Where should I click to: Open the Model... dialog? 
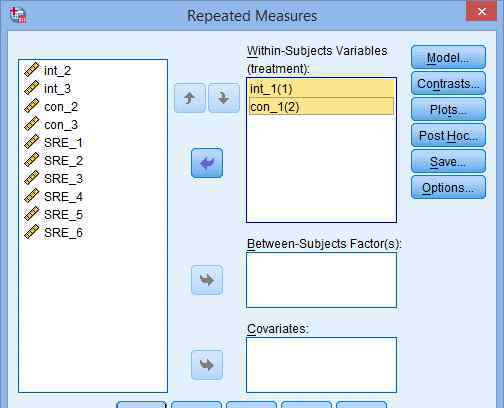(448, 57)
